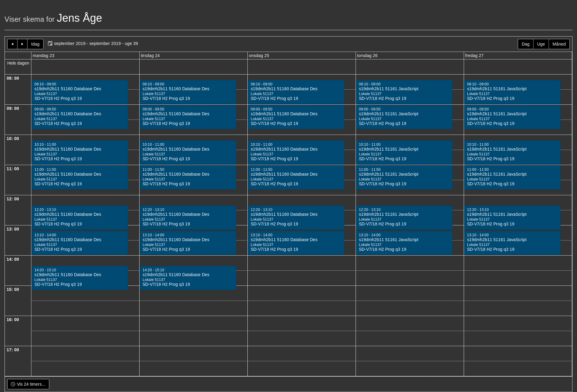Click the Vis 24 timers button
The width and height of the screenshot is (577, 392).
point(28,384)
